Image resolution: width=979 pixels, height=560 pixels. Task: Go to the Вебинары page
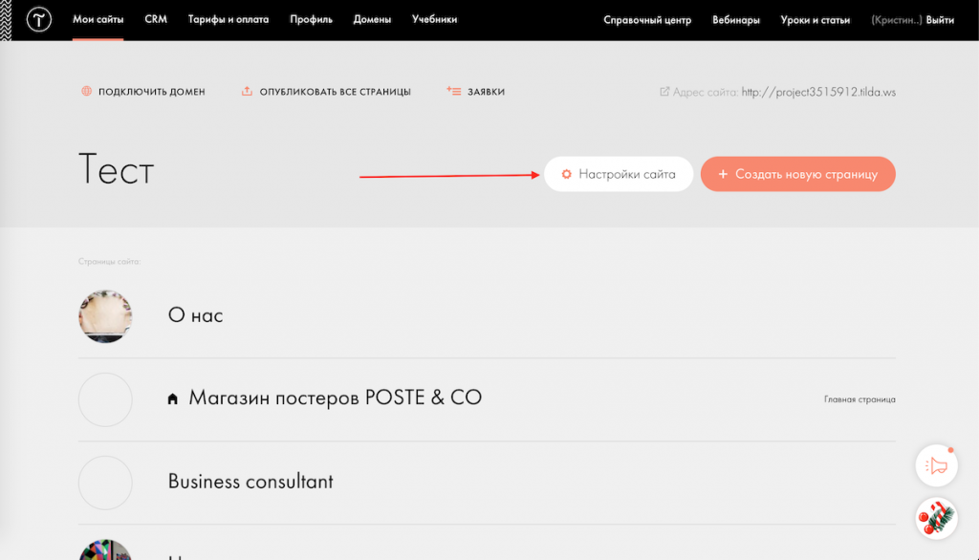coord(736,20)
